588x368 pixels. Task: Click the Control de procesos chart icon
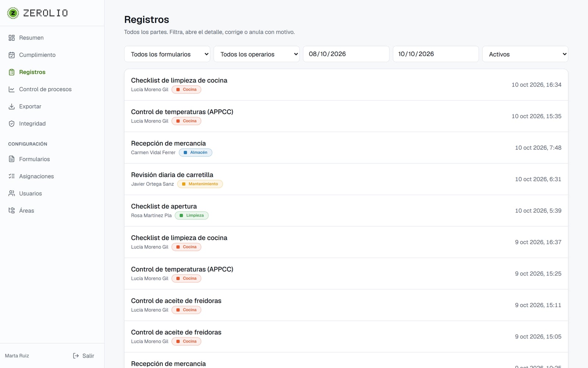[12, 89]
